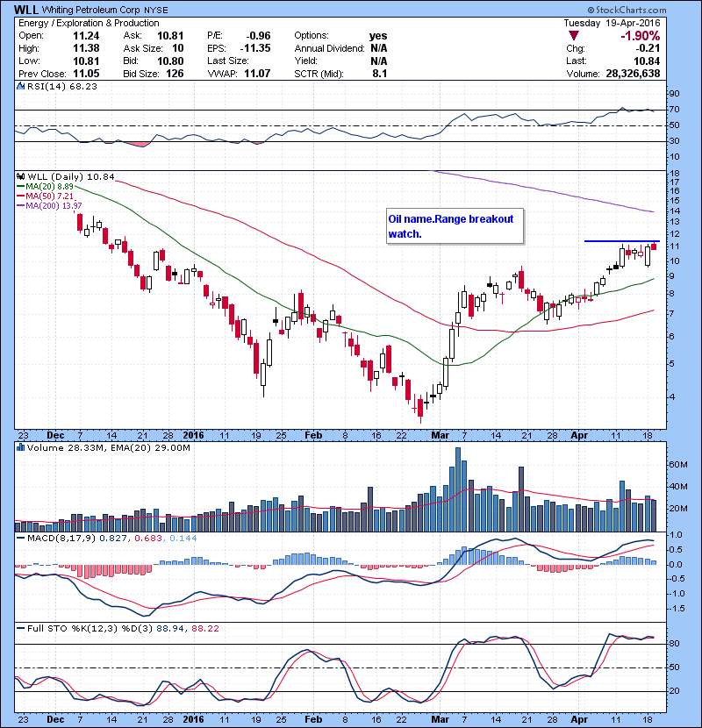Click the green MA(20) legend dash

click(20, 186)
